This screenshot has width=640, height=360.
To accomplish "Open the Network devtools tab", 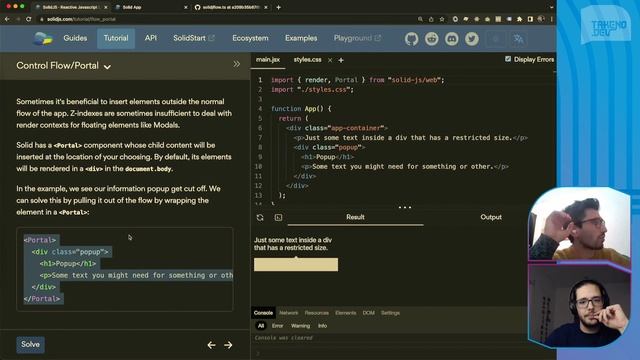I will point(289,313).
